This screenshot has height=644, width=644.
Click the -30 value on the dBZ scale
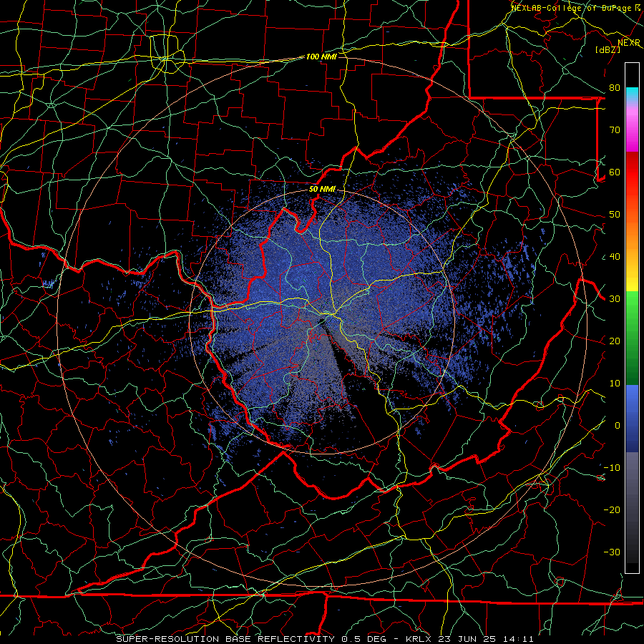(x=612, y=552)
